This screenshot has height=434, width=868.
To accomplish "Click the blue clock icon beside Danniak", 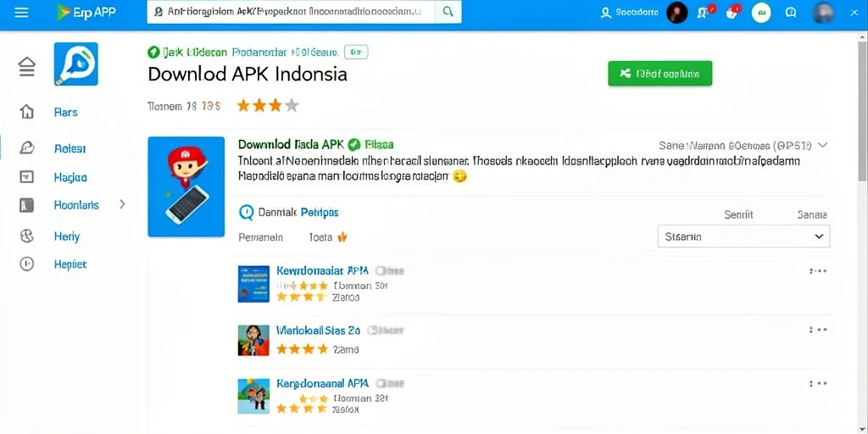I will pos(247,212).
